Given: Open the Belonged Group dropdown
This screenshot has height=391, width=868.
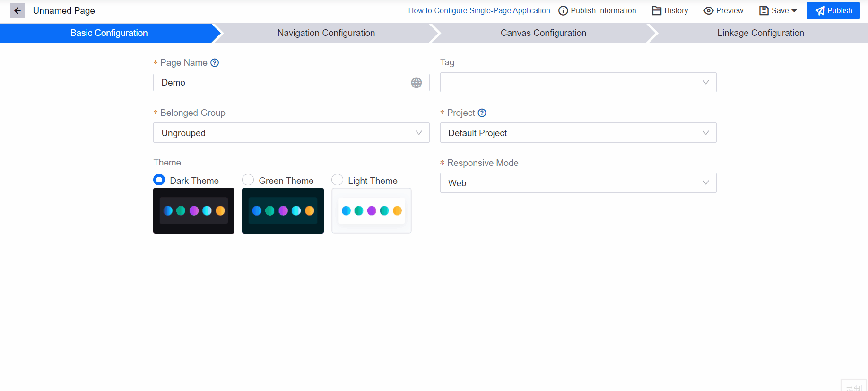Looking at the screenshot, I should coord(291,133).
